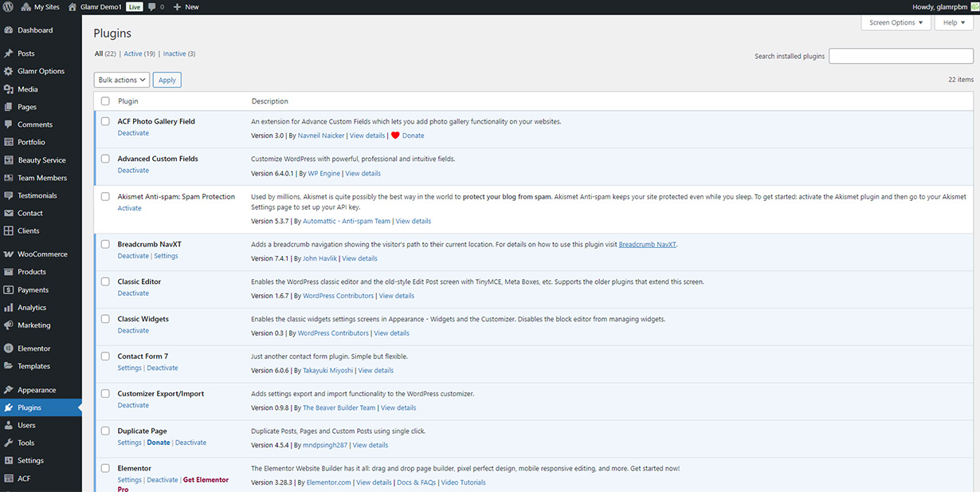Click the Elementor icon in sidebar
This screenshot has height=492, width=980.
click(x=8, y=348)
